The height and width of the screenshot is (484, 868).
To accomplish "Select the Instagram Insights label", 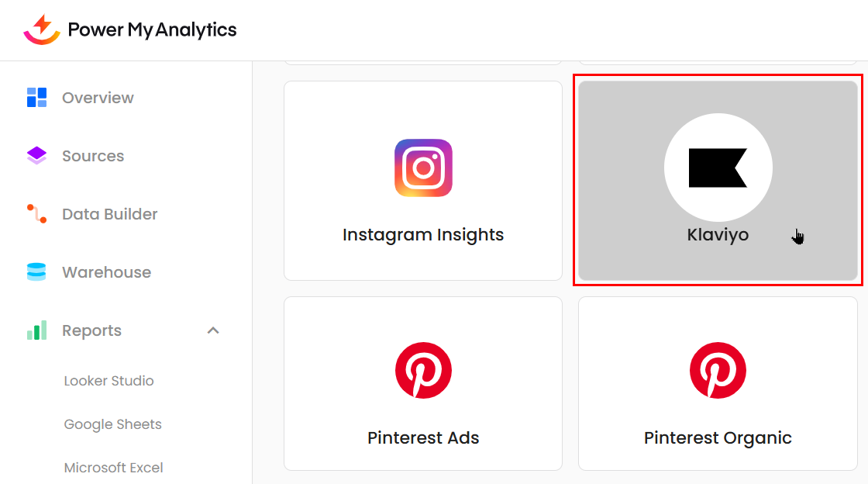I will click(423, 235).
